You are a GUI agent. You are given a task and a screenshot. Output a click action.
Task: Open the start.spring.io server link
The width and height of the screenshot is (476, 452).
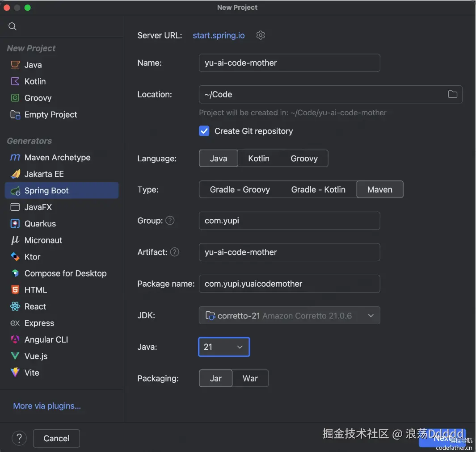click(219, 35)
